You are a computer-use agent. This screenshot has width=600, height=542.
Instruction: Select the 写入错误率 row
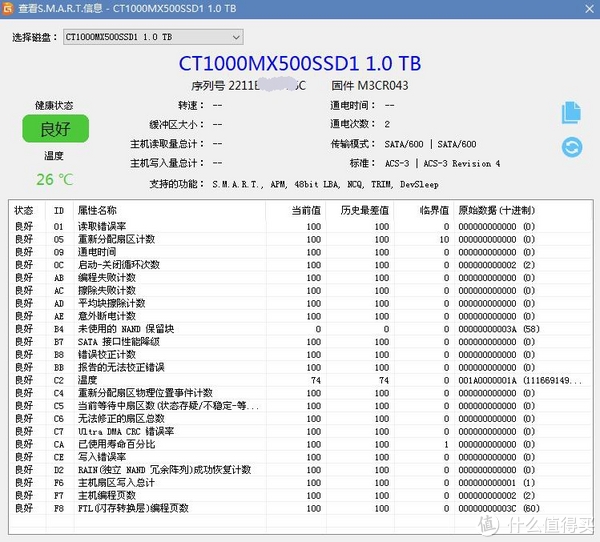point(300,457)
